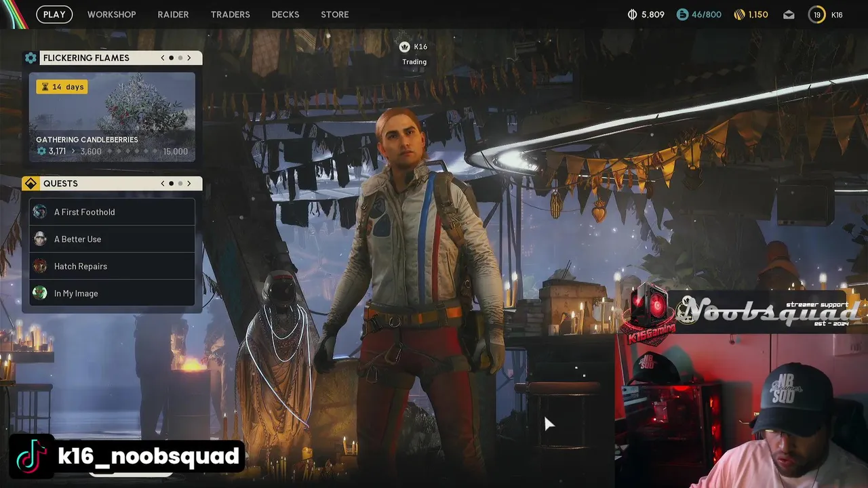The image size is (868, 488).
Task: Open the A First Foothold quest
Action: point(112,212)
